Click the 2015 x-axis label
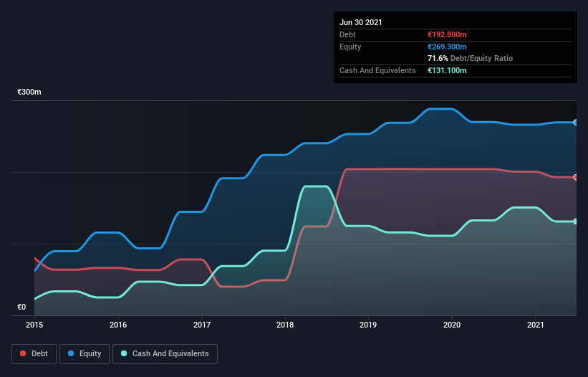The image size is (588, 377). point(34,325)
